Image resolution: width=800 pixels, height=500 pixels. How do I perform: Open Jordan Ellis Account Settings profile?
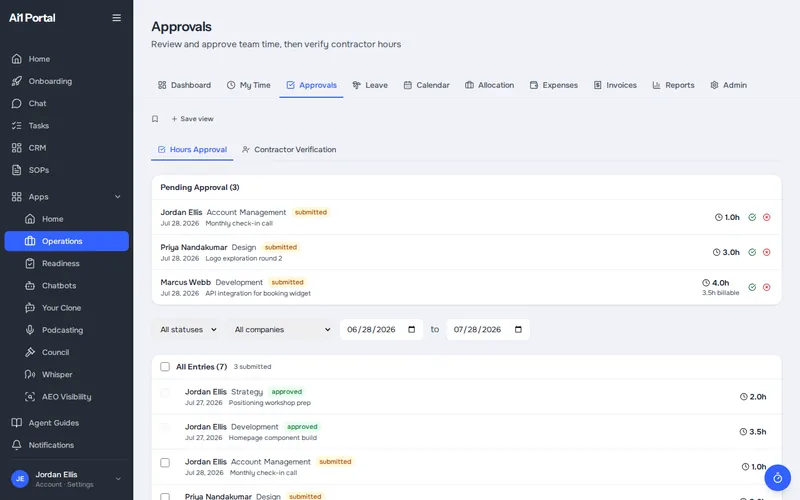point(64,479)
